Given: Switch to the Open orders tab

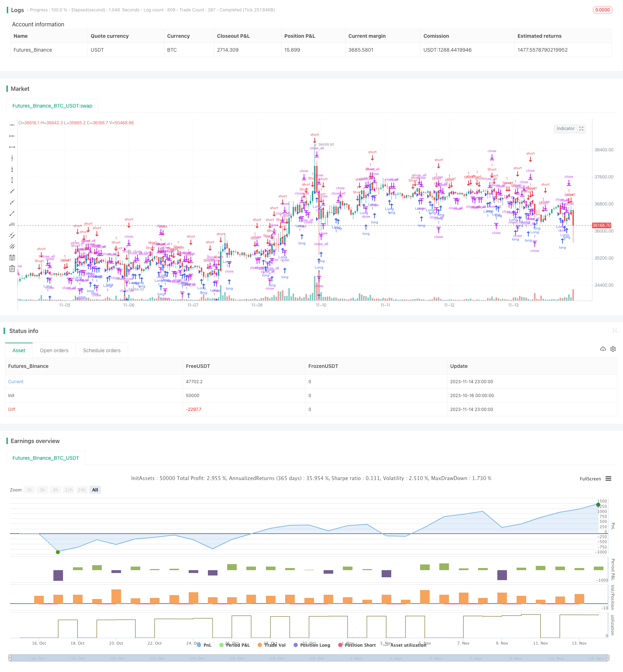Looking at the screenshot, I should pyautogui.click(x=54, y=350).
